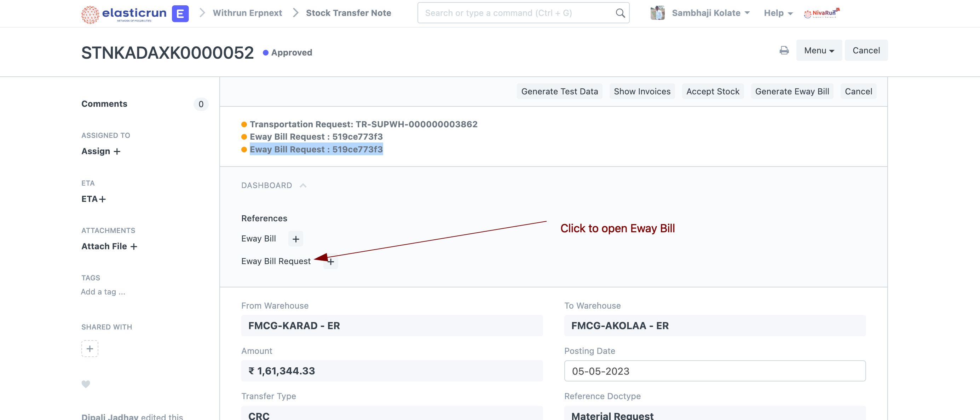This screenshot has width=980, height=420.
Task: Click the From Warehouse value FMCG-KARAD - ER
Action: (x=392, y=326)
